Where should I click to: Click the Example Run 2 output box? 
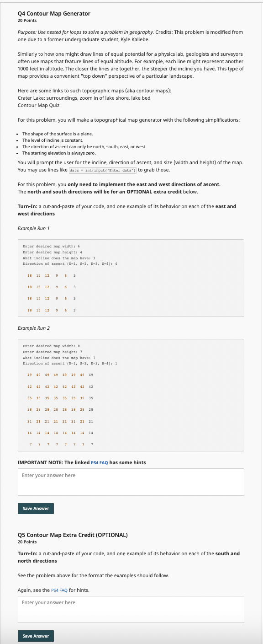(131, 396)
